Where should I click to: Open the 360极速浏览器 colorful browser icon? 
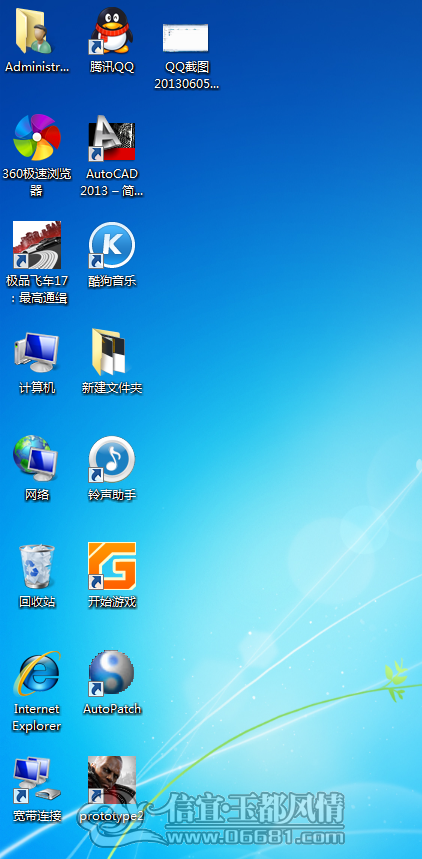[37, 138]
